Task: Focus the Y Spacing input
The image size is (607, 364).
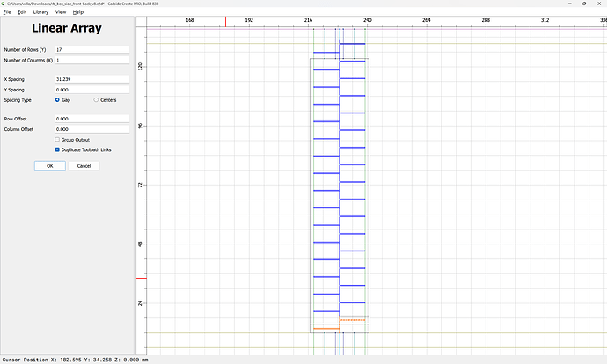Action: tap(91, 90)
